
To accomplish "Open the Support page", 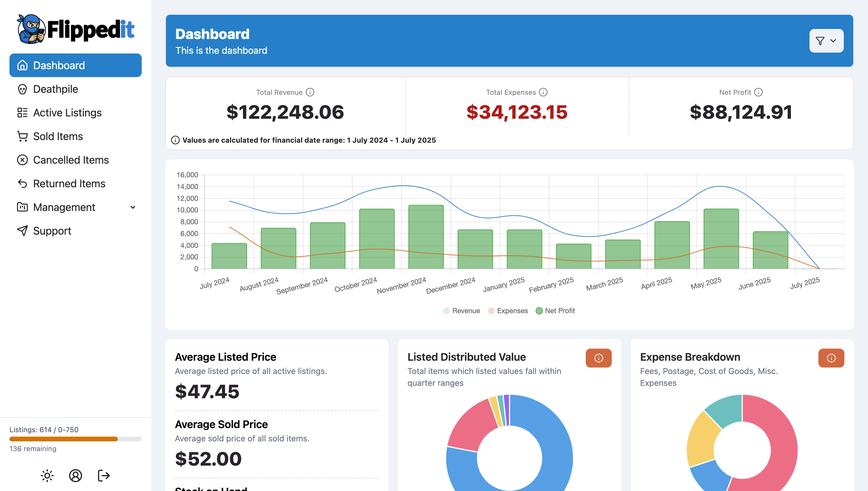I will (76, 231).
